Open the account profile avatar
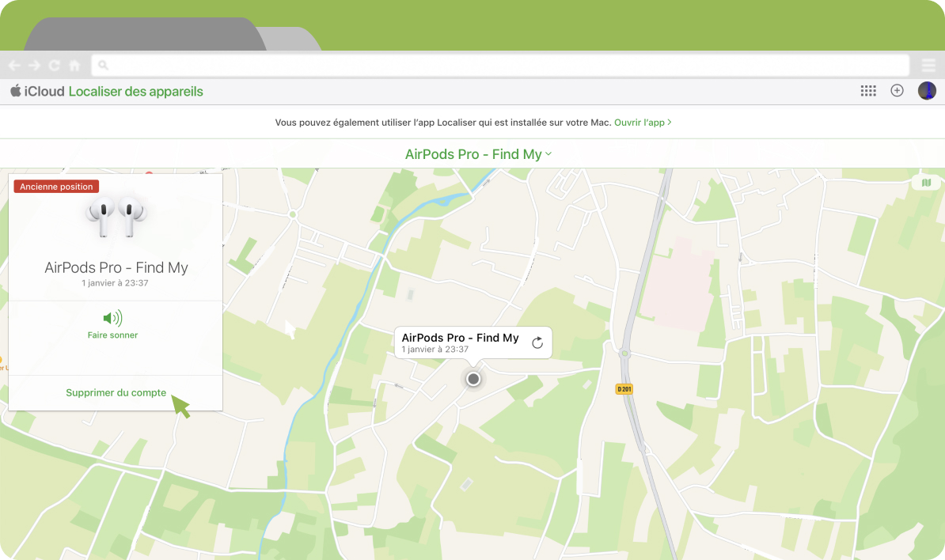945x560 pixels. coord(926,90)
